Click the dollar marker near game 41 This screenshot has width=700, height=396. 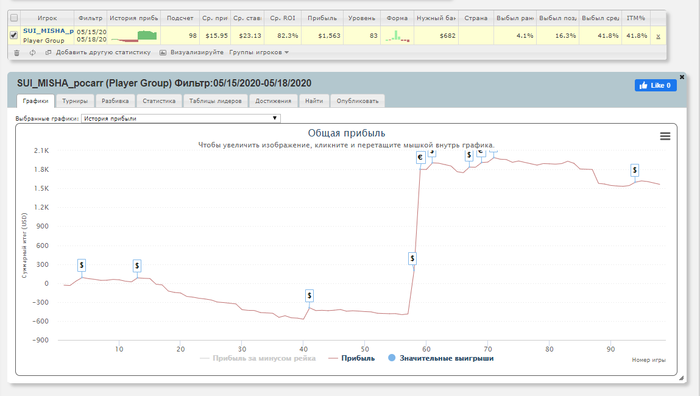tap(309, 296)
